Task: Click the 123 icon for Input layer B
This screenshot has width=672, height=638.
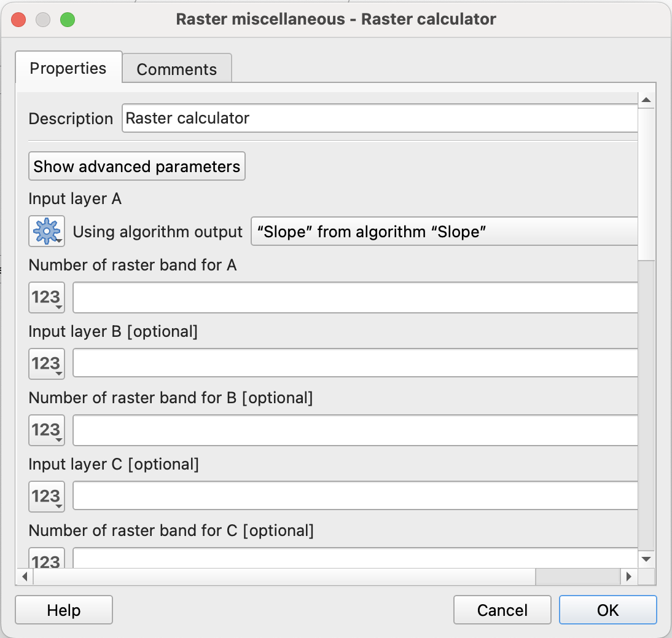Action: [46, 364]
